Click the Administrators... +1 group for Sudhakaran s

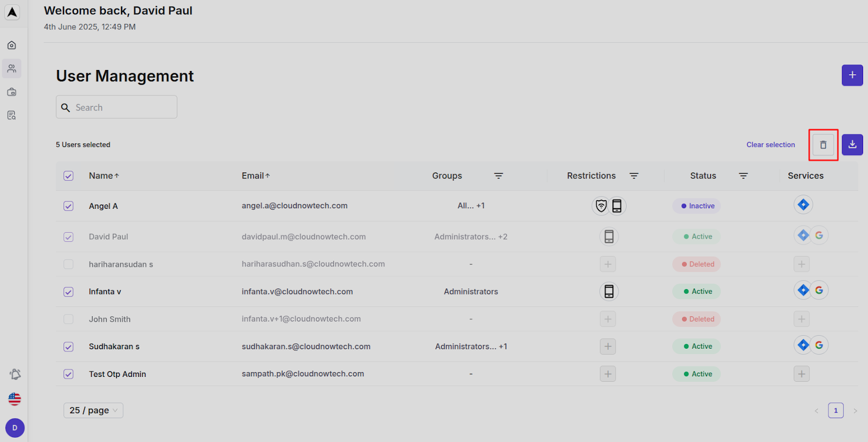click(x=471, y=346)
